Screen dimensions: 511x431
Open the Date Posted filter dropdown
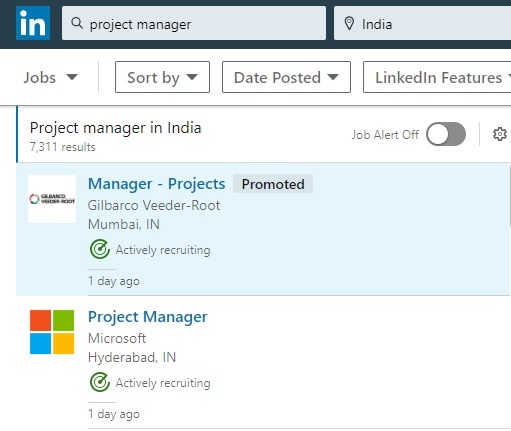[286, 77]
